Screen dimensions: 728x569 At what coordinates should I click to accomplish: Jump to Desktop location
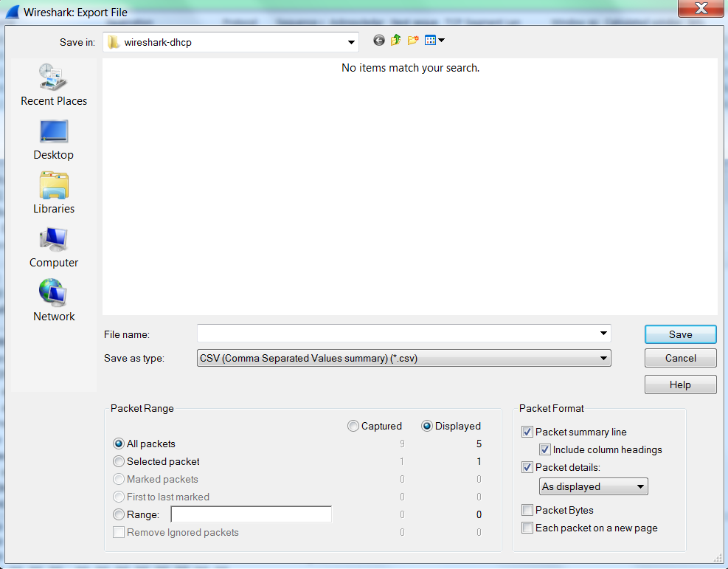tap(54, 139)
